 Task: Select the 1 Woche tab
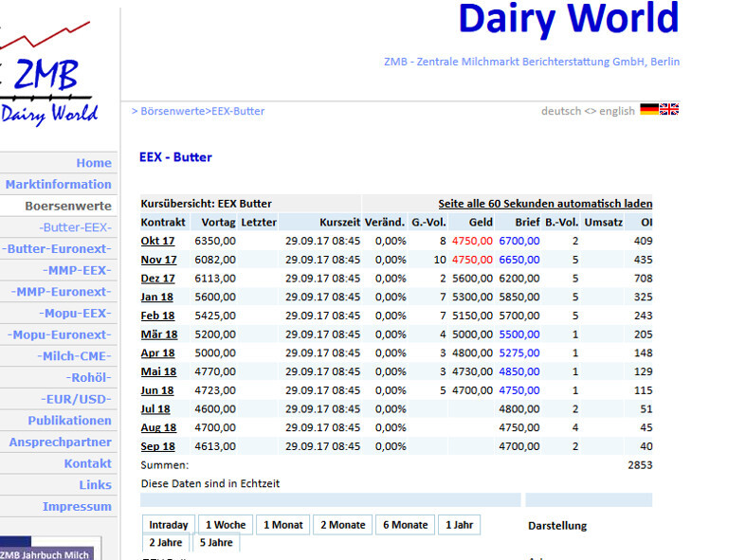coord(225,525)
